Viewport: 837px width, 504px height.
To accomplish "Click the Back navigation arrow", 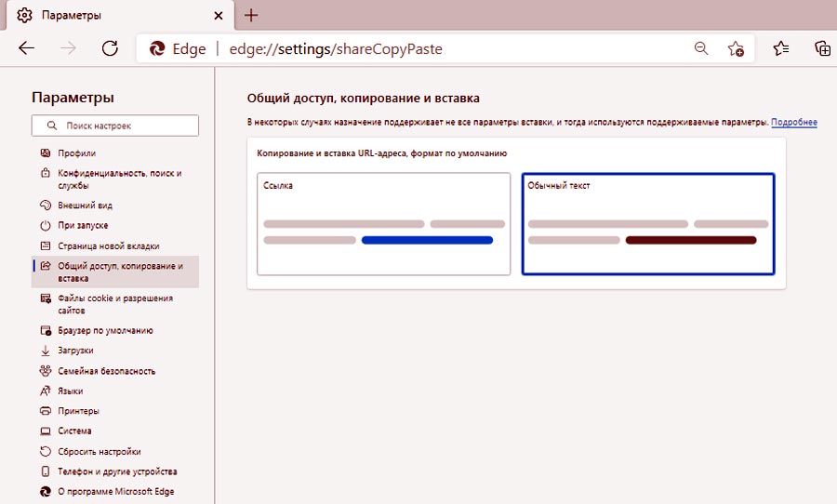I will click(x=26, y=48).
